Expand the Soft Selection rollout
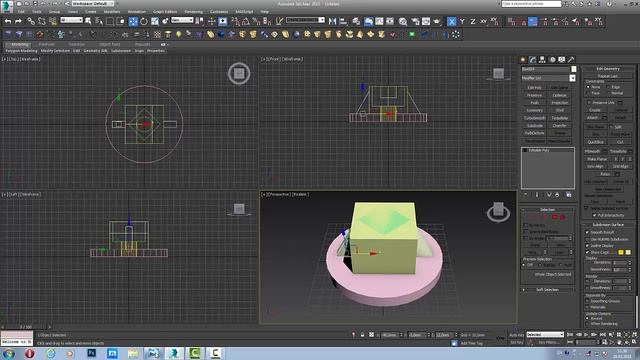This screenshot has width=640, height=360. pyautogui.click(x=547, y=289)
